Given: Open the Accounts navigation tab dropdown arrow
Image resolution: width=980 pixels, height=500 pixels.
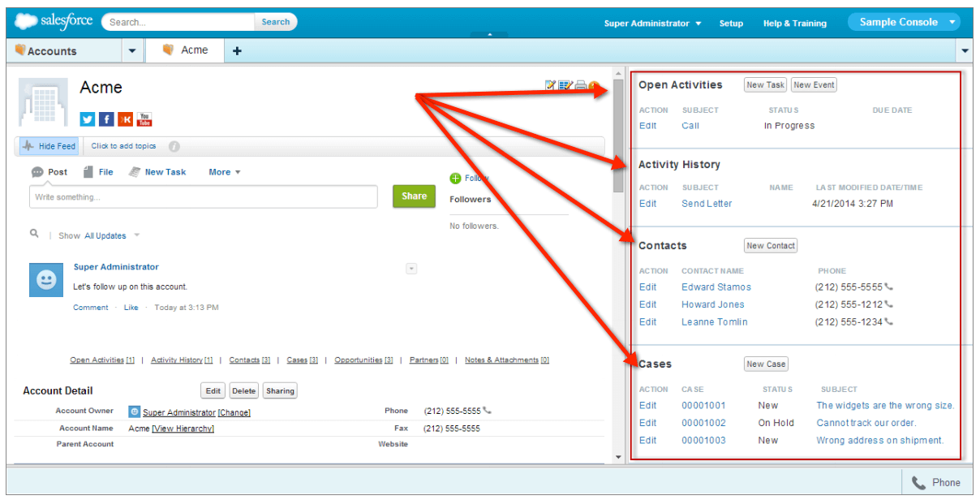Looking at the screenshot, I should [132, 50].
